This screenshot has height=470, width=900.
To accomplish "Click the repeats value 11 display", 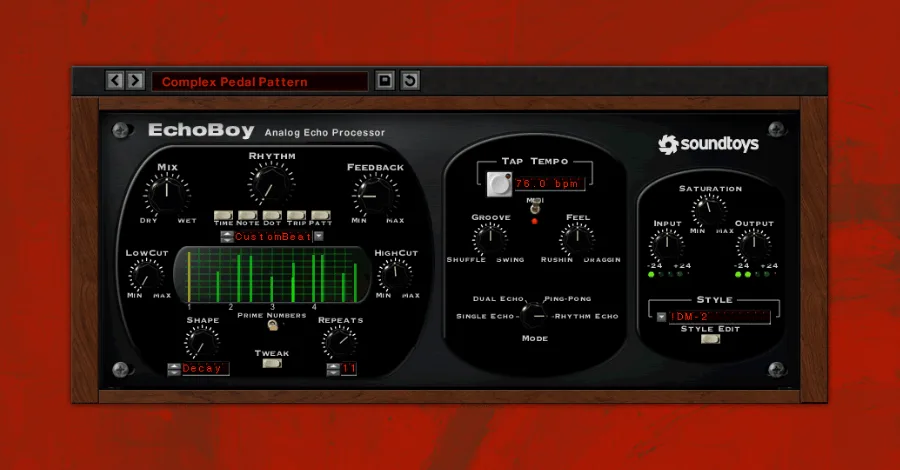I will (349, 368).
